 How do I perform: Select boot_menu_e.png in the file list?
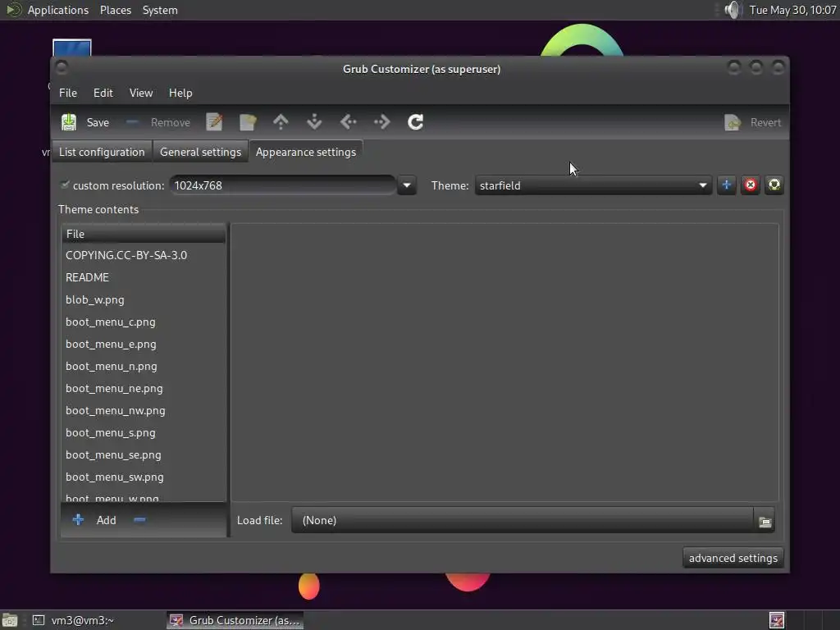click(144, 344)
